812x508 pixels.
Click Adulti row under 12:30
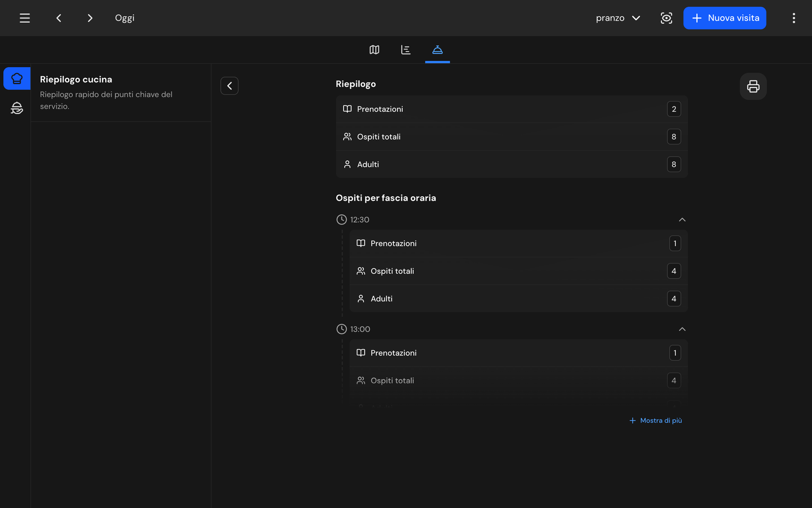[519, 298]
